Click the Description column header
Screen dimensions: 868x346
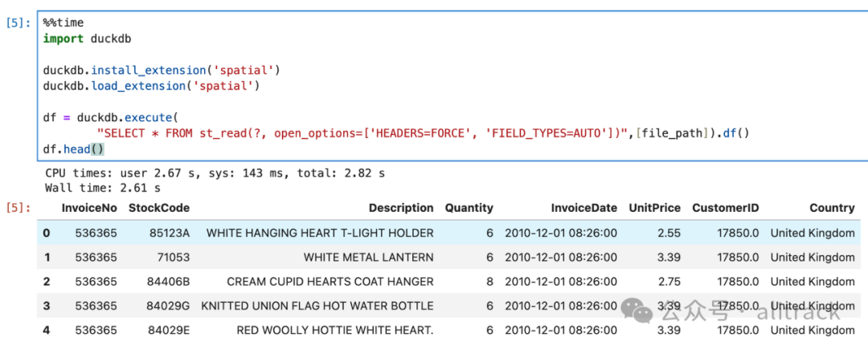[x=401, y=208]
